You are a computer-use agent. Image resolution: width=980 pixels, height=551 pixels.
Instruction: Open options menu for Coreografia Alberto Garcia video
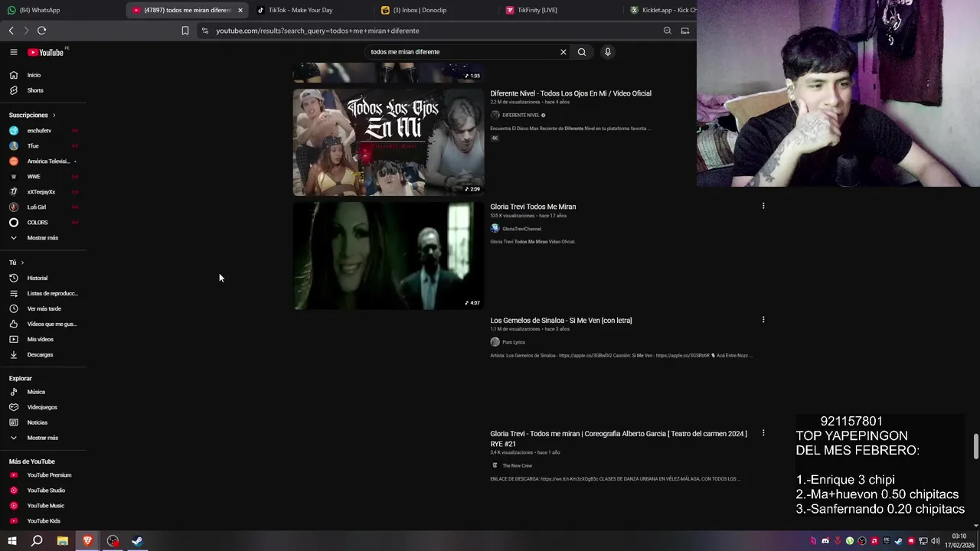pyautogui.click(x=763, y=433)
